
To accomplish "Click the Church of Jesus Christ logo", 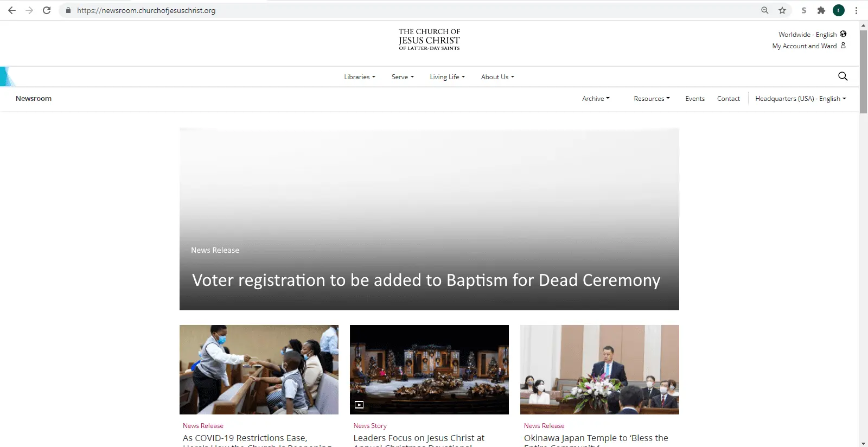I will point(429,40).
